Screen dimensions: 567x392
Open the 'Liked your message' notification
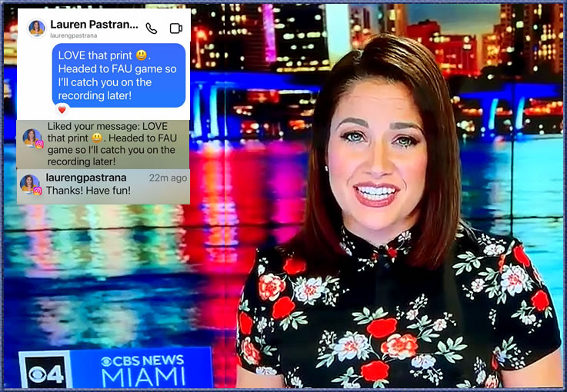click(103, 145)
